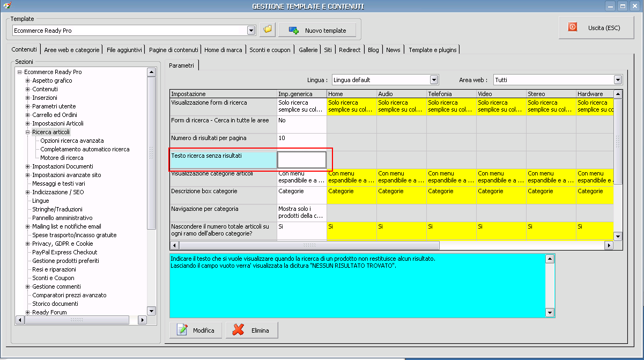
Task: Select Motore di ricerca in the tree
Action: pyautogui.click(x=62, y=158)
